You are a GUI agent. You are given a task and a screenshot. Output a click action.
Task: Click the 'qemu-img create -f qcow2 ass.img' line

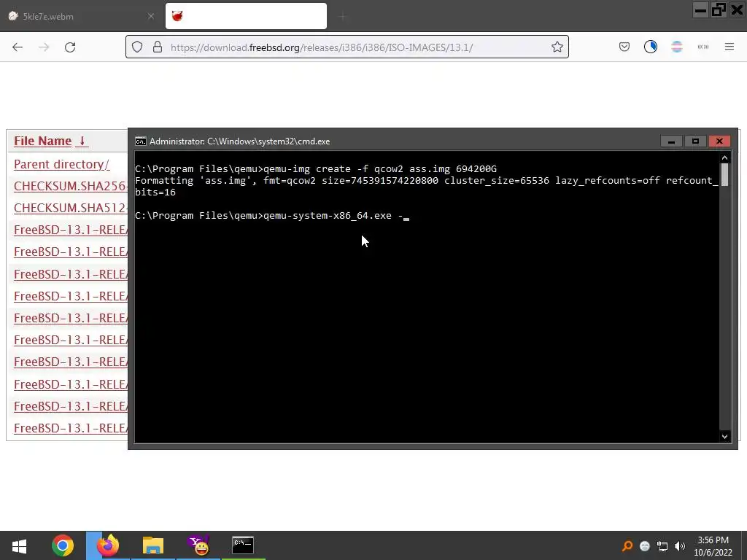point(316,169)
